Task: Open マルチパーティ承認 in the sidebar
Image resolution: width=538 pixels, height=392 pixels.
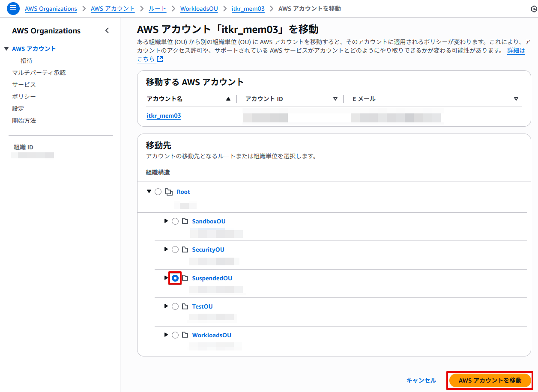Action: tap(39, 73)
